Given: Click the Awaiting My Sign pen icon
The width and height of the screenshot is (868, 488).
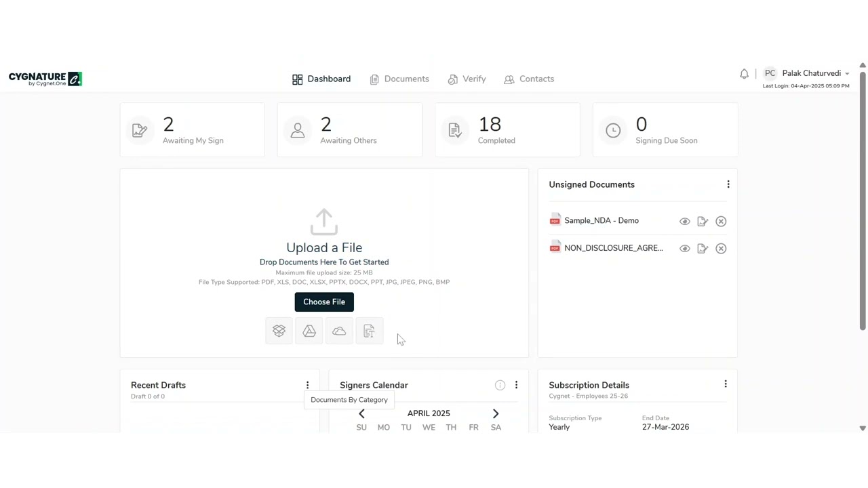Looking at the screenshot, I should [x=140, y=130].
